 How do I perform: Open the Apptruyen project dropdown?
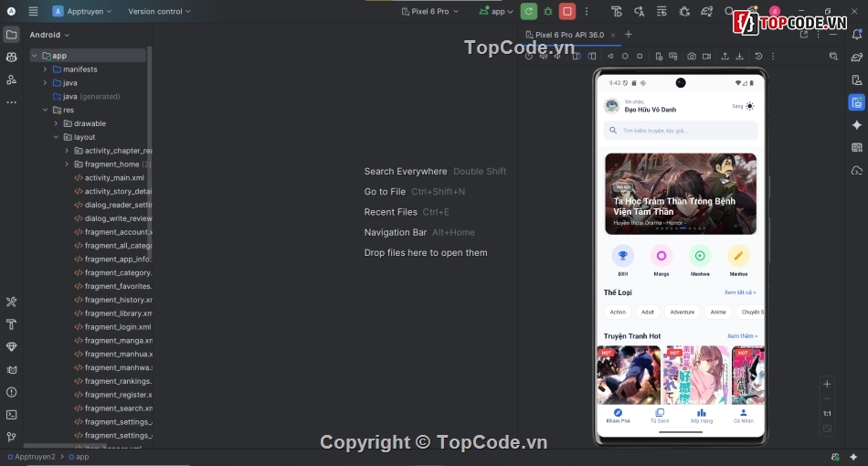pos(82,11)
